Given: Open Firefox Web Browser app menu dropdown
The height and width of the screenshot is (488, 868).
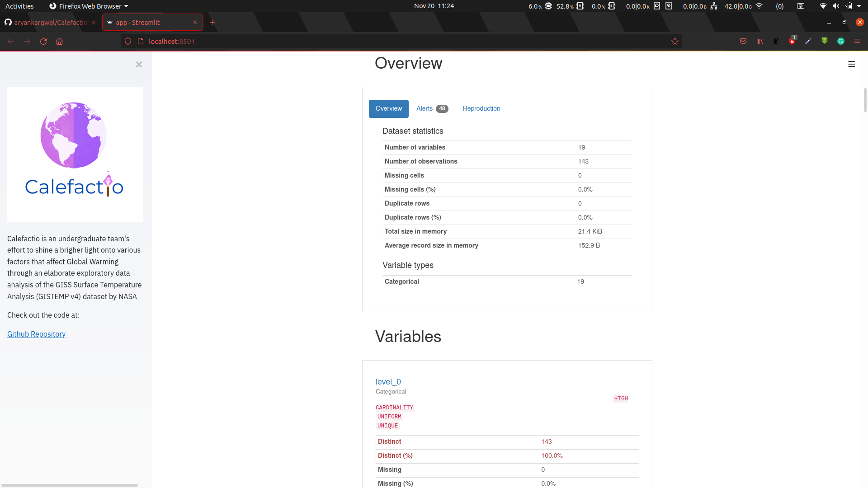Looking at the screenshot, I should coord(90,6).
